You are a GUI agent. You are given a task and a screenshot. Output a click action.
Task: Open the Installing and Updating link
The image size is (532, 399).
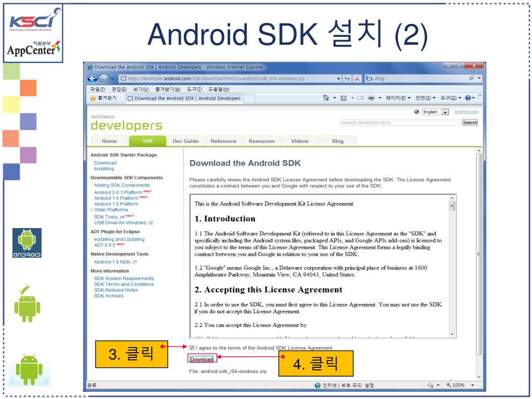pyautogui.click(x=119, y=239)
